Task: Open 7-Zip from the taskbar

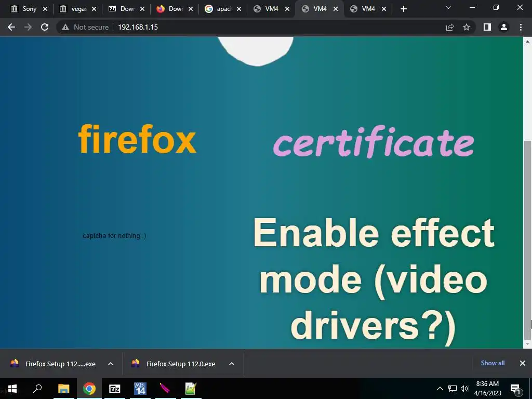Action: pyautogui.click(x=115, y=389)
